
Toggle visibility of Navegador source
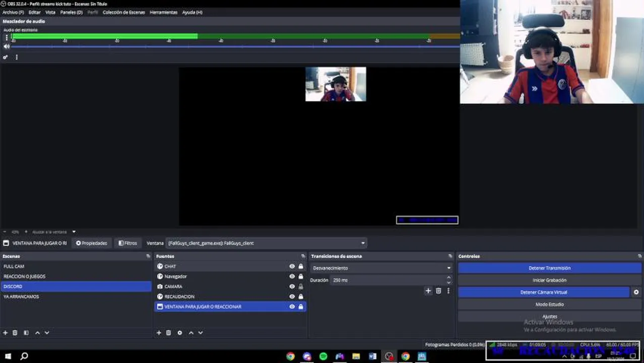[292, 276]
